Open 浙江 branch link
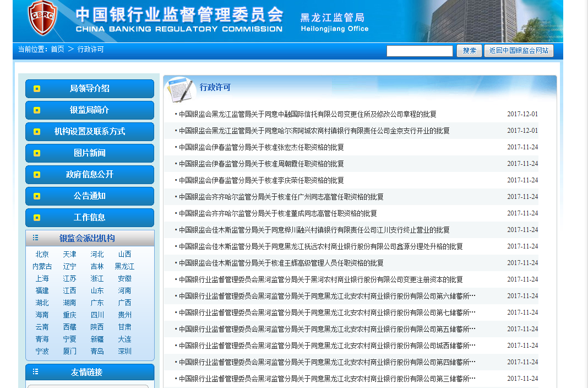 click(97, 278)
